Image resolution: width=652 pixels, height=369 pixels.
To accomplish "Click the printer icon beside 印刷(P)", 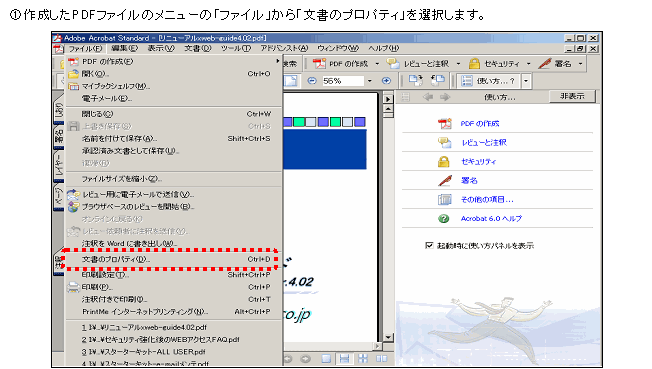I will click(74, 287).
